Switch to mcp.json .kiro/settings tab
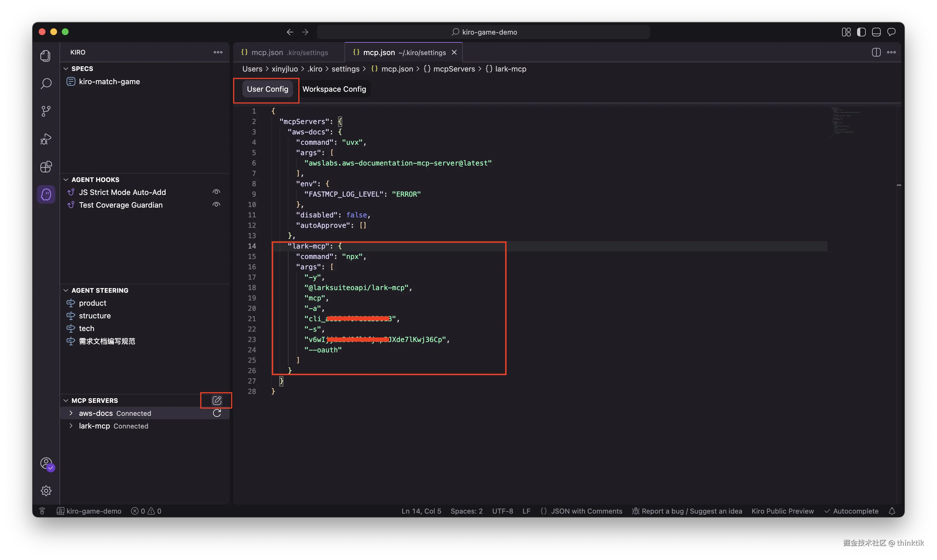The height and width of the screenshot is (560, 937). coord(285,52)
